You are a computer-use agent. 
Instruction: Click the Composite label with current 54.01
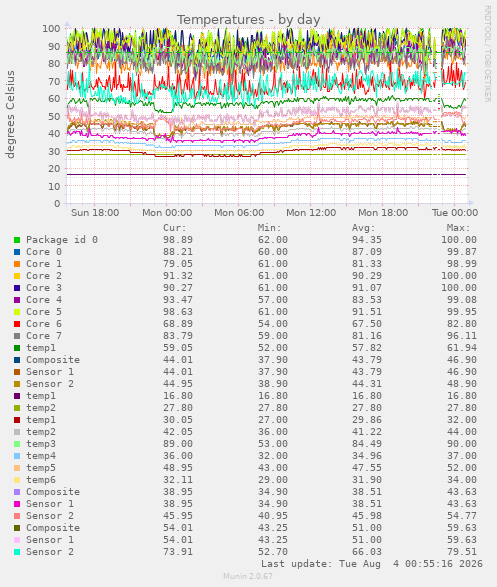53,528
